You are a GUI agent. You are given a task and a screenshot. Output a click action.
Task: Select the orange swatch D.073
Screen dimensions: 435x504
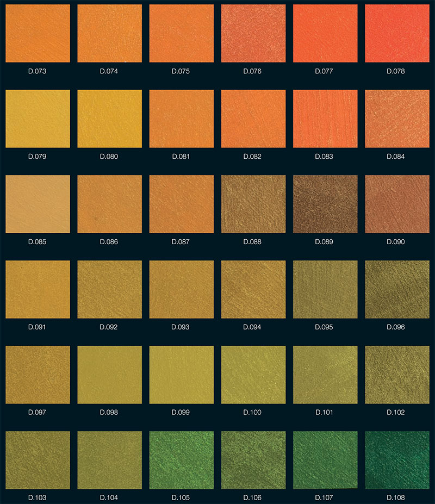point(38,33)
